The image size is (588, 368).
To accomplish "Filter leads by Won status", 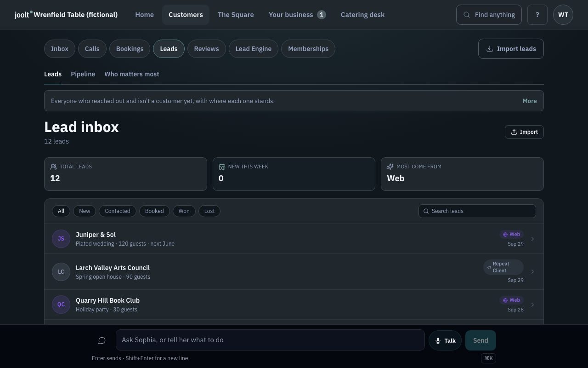I will click(184, 211).
